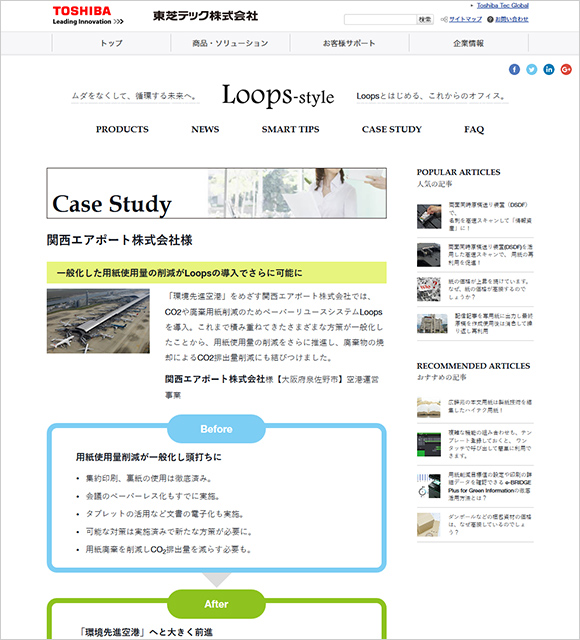This screenshot has width=580, height=640.
Task: Click the Before label badge
Action: coord(216,429)
